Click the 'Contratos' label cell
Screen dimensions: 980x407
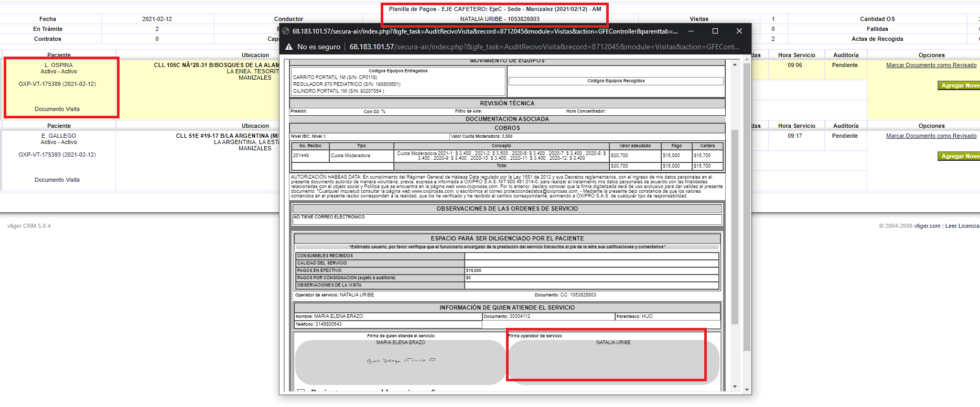(x=48, y=39)
